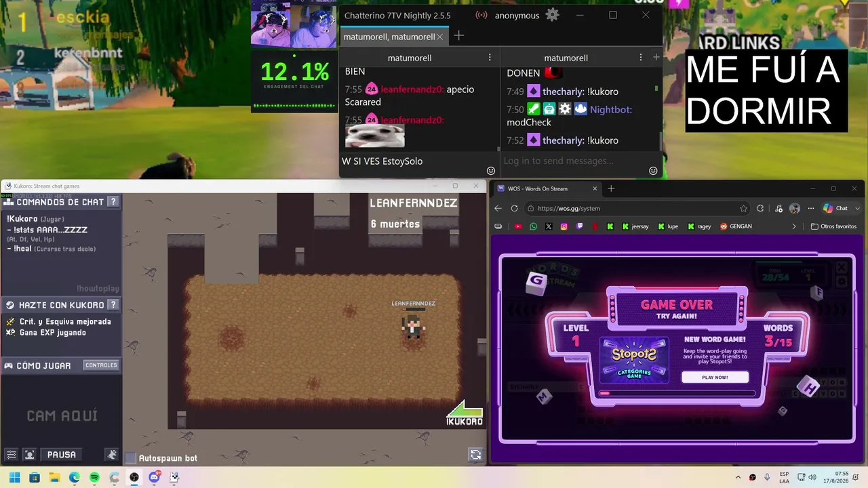Open thecharly username at 7:52
868x488 pixels.
coord(562,140)
